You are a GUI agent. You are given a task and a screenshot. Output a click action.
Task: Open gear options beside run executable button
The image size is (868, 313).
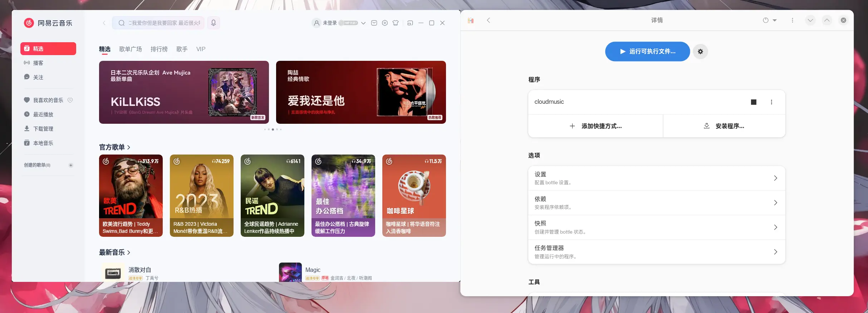pyautogui.click(x=700, y=52)
